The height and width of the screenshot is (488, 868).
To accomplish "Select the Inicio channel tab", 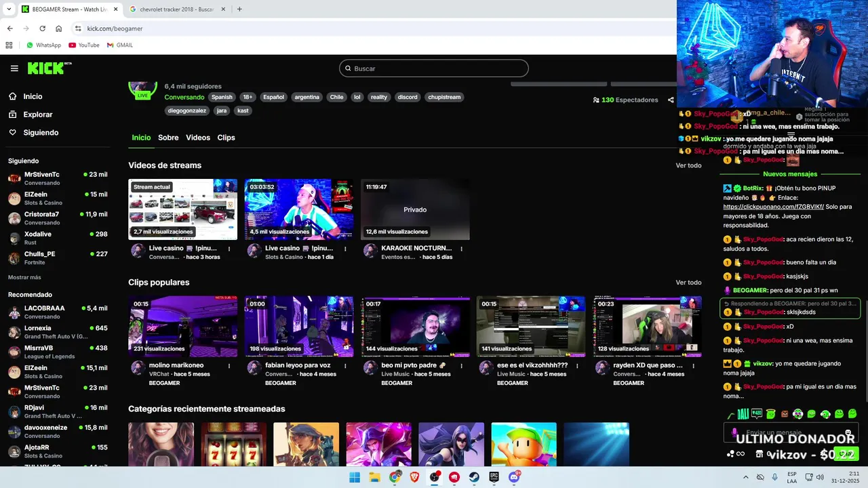I will [141, 138].
